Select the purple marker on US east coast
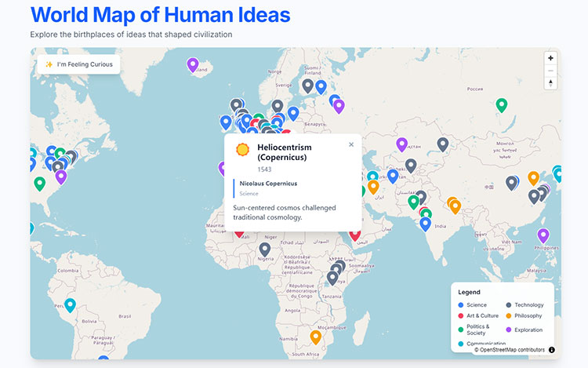The image size is (588, 368). pos(61,177)
